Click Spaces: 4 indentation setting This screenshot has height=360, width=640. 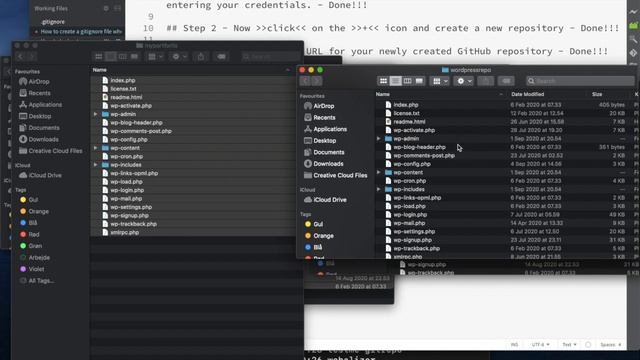[x=611, y=345]
